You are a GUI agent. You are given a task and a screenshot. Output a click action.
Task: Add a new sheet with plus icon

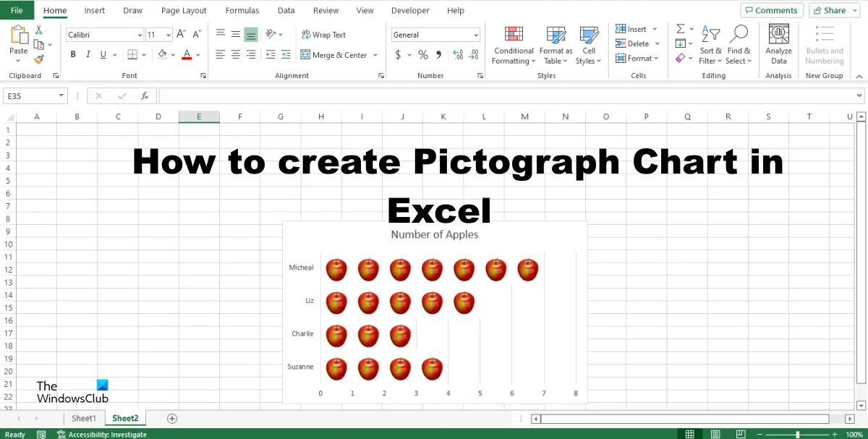(x=172, y=418)
